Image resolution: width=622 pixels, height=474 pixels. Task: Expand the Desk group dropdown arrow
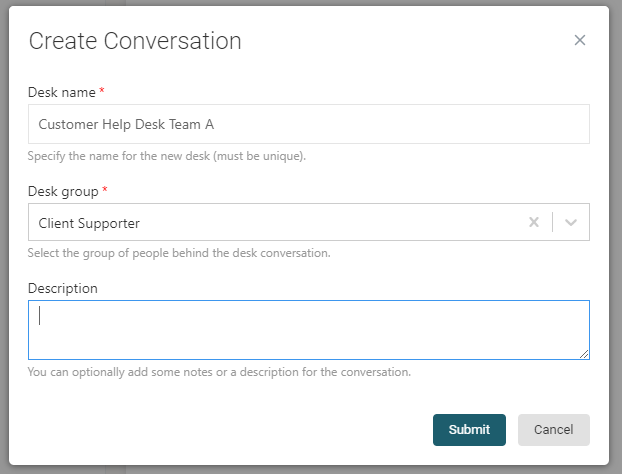click(x=571, y=223)
